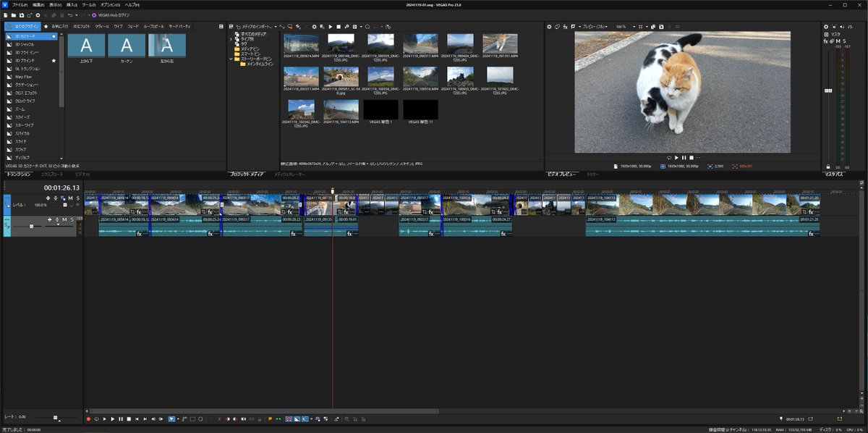Screen dimensions: 868x433
Task: Click the Play button under video preview
Action: pyautogui.click(x=677, y=157)
